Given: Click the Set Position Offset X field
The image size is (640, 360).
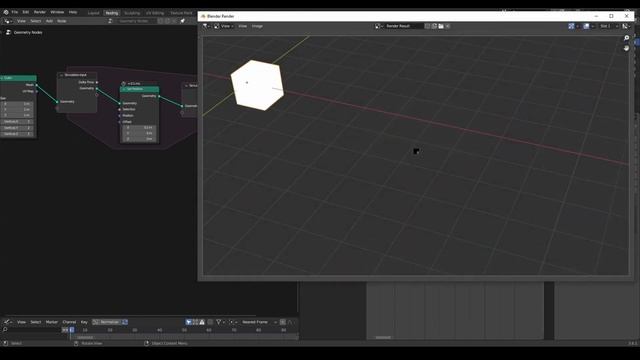Looking at the screenshot, I should pyautogui.click(x=139, y=127).
